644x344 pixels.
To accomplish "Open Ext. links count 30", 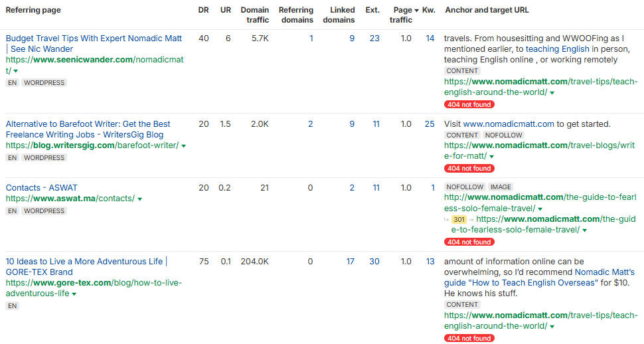I will pos(374,262).
